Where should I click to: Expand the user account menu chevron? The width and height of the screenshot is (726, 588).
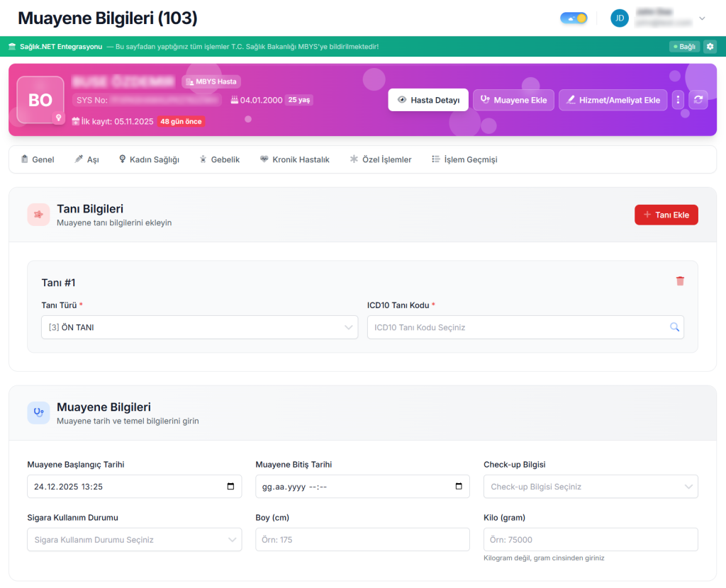coord(702,18)
